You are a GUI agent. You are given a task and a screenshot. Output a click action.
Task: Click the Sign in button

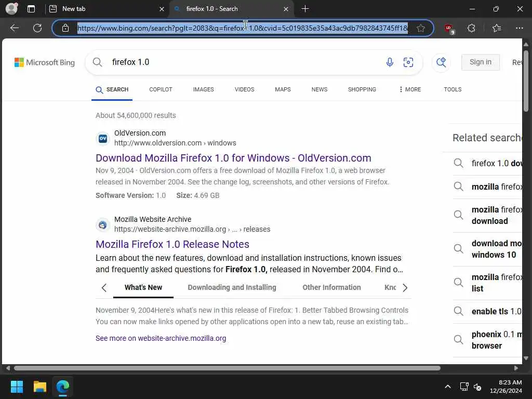point(480,62)
